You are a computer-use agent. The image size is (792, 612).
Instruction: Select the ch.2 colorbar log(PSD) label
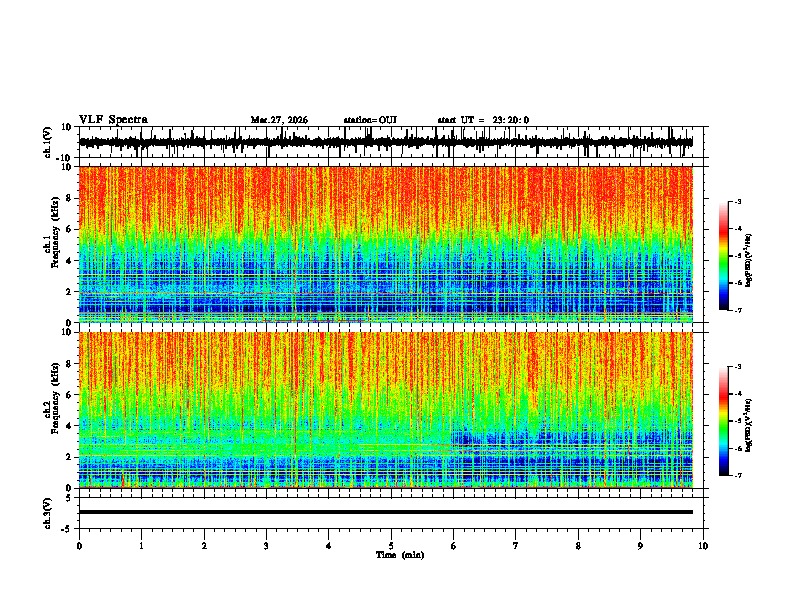749,425
